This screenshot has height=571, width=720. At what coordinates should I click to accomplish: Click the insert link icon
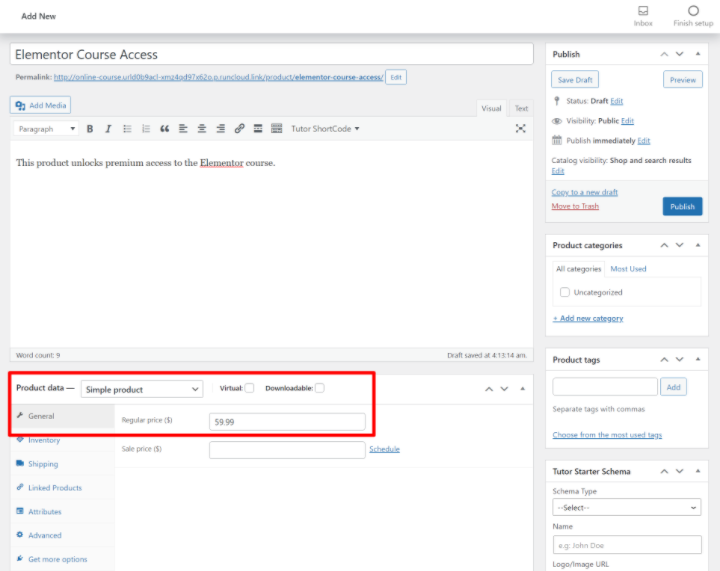point(239,129)
